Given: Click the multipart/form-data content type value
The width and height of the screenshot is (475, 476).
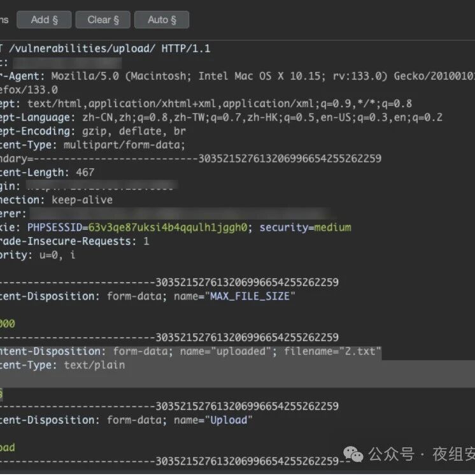Looking at the screenshot, I should (x=124, y=145).
